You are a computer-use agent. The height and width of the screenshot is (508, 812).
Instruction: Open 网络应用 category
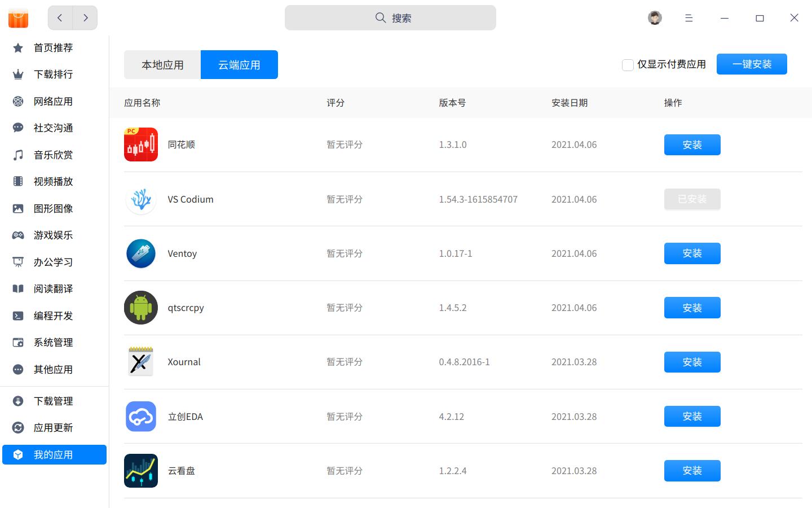[54, 102]
